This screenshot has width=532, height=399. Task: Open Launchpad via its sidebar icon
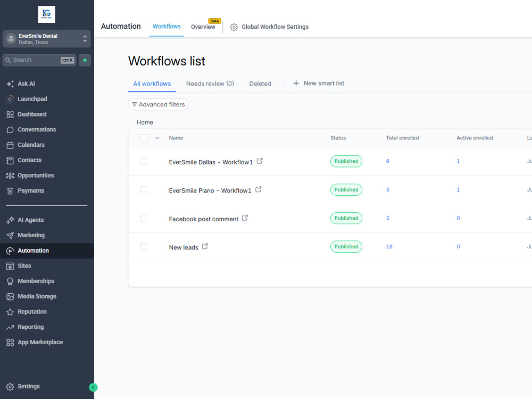pos(10,99)
